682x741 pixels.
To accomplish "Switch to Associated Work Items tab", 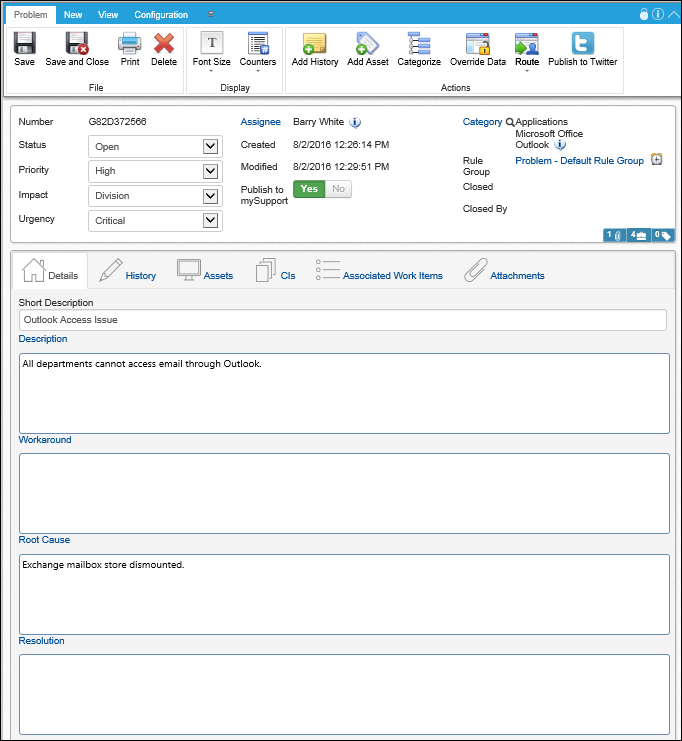I will coord(379,271).
